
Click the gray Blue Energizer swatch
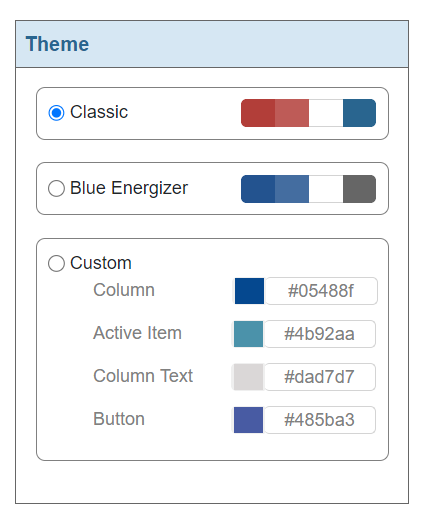tap(360, 189)
